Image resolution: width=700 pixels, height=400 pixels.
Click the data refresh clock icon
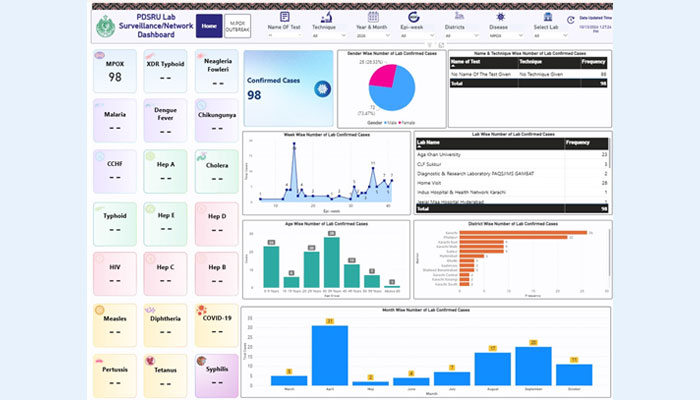point(571,20)
